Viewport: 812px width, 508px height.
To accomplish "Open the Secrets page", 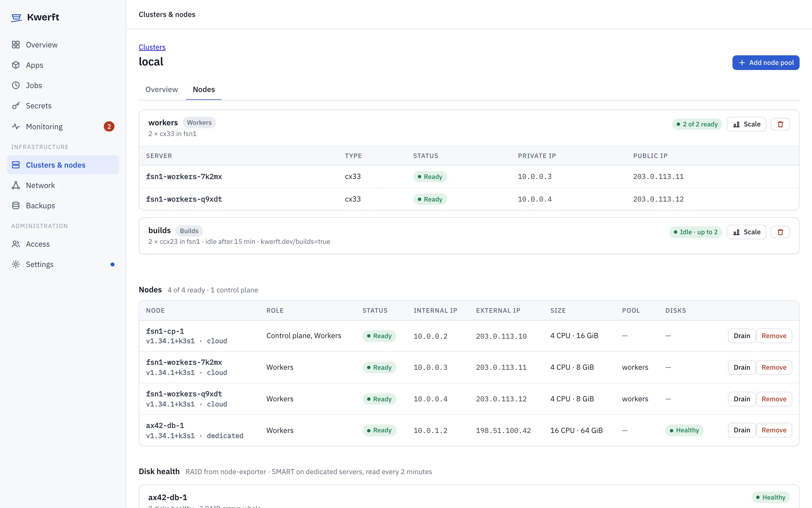I will [63, 106].
